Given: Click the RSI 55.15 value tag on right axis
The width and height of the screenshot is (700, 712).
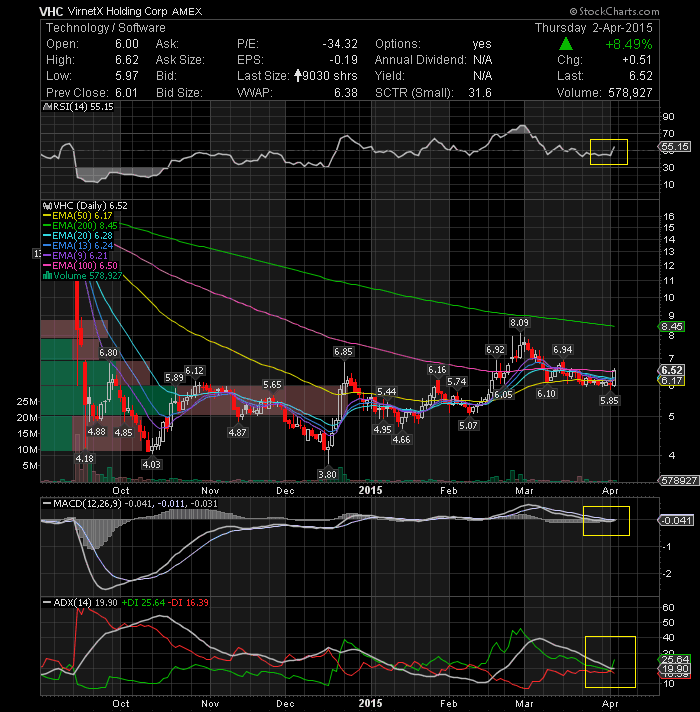Looking at the screenshot, I should pyautogui.click(x=675, y=147).
